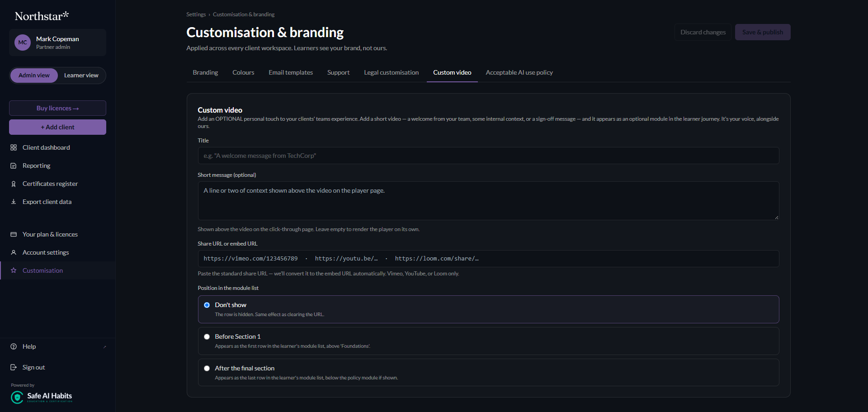Click the Safe AI Habits shield logo
868x412 pixels.
coord(17,397)
